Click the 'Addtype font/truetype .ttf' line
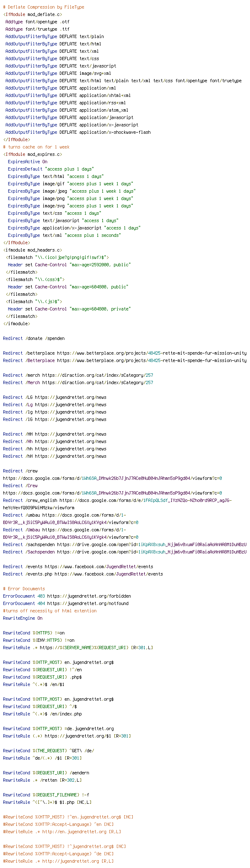250x868 pixels. coord(37,29)
